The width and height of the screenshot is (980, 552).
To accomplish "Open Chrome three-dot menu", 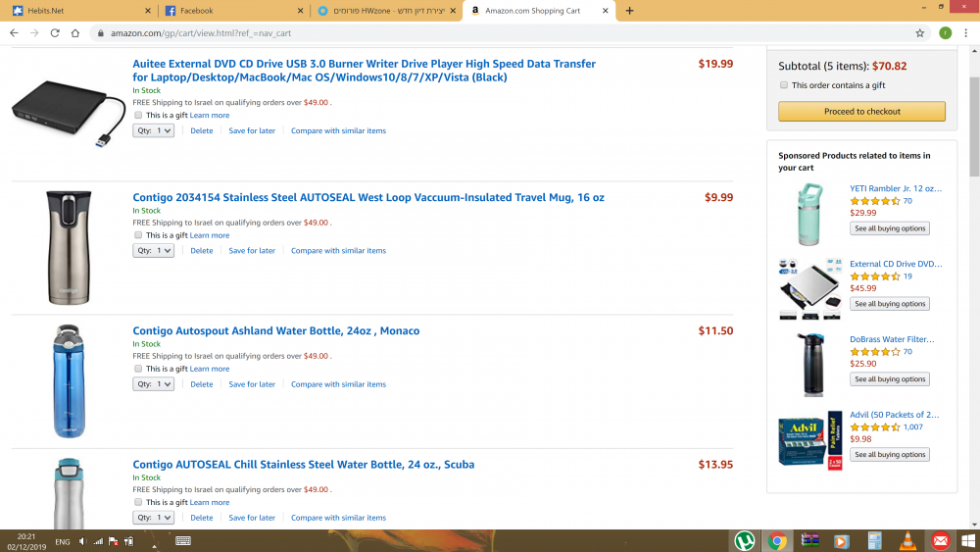I will [965, 33].
